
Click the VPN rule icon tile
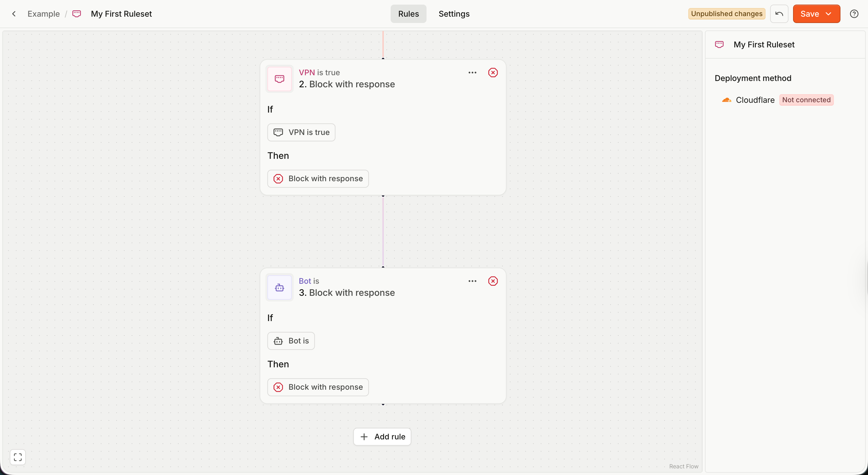coord(279,79)
